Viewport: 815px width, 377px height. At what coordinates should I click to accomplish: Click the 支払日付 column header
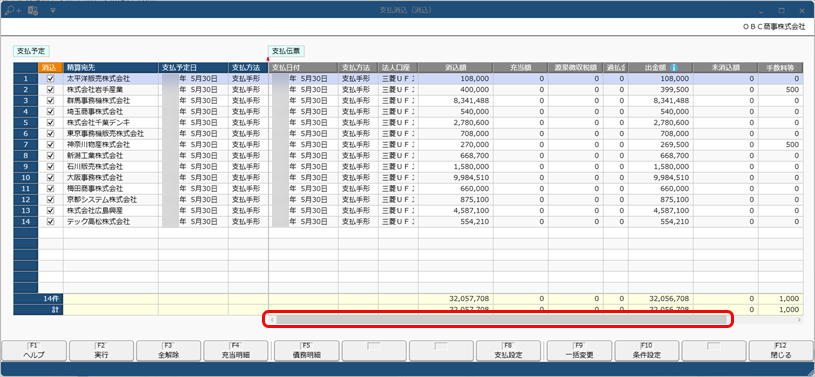304,68
